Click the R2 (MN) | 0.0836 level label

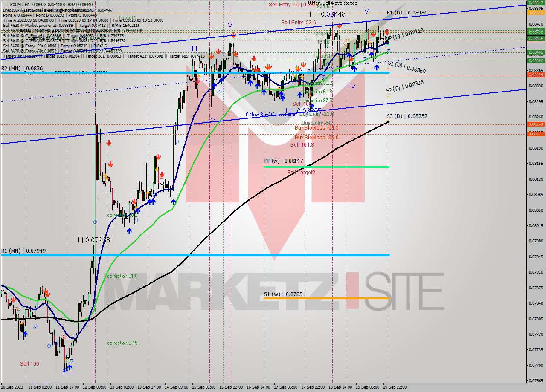tap(22, 69)
